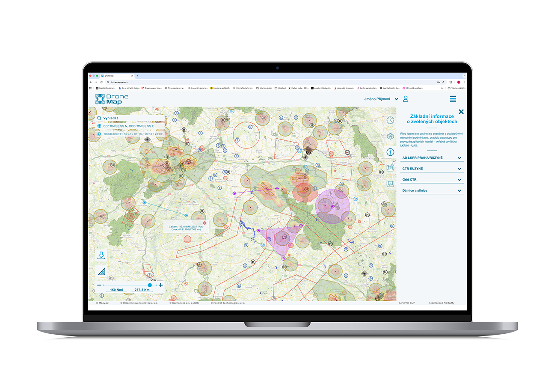Click the DroneMap logo
The width and height of the screenshot is (554, 392).
point(111,99)
